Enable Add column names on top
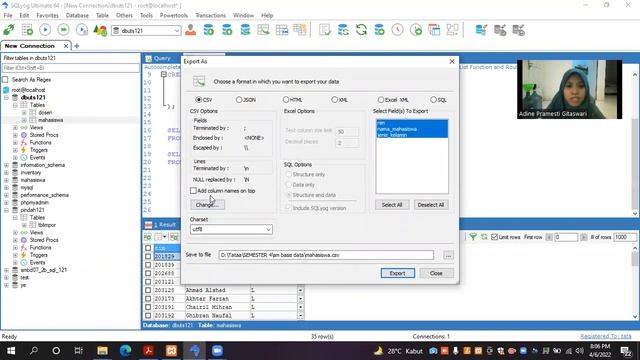Screen dimensions: 640x360 coord(193,191)
